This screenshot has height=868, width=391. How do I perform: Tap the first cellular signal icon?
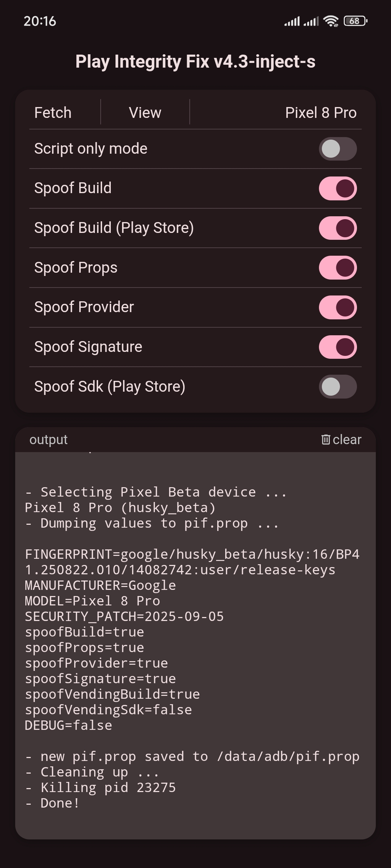pyautogui.click(x=292, y=22)
